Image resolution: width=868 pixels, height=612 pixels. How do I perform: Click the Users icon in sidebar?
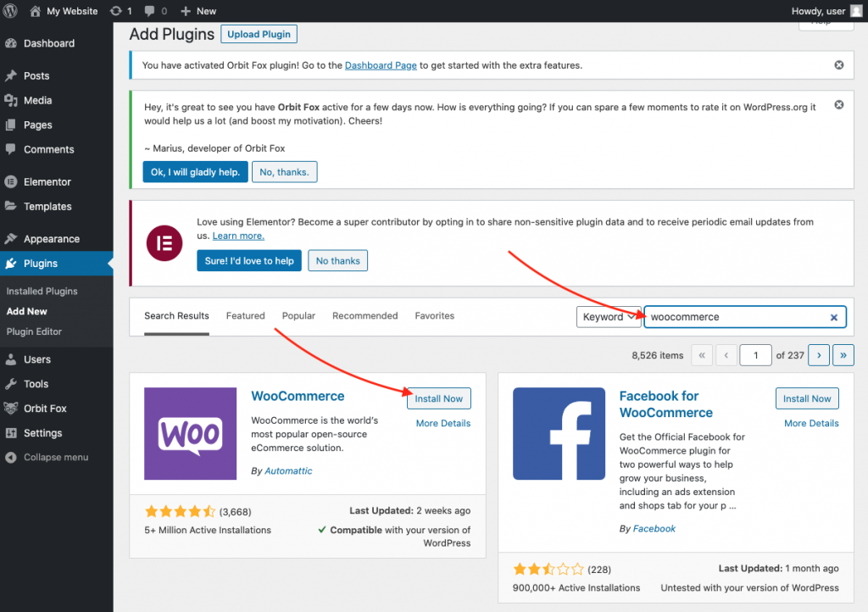point(11,359)
